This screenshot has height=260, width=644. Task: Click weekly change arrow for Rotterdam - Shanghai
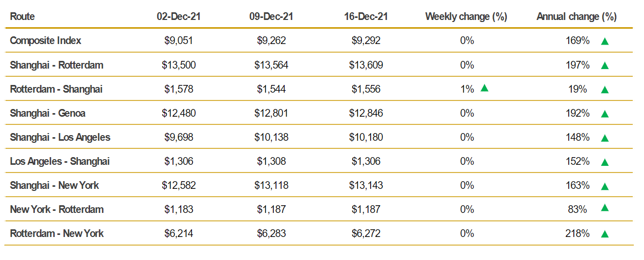(x=484, y=88)
